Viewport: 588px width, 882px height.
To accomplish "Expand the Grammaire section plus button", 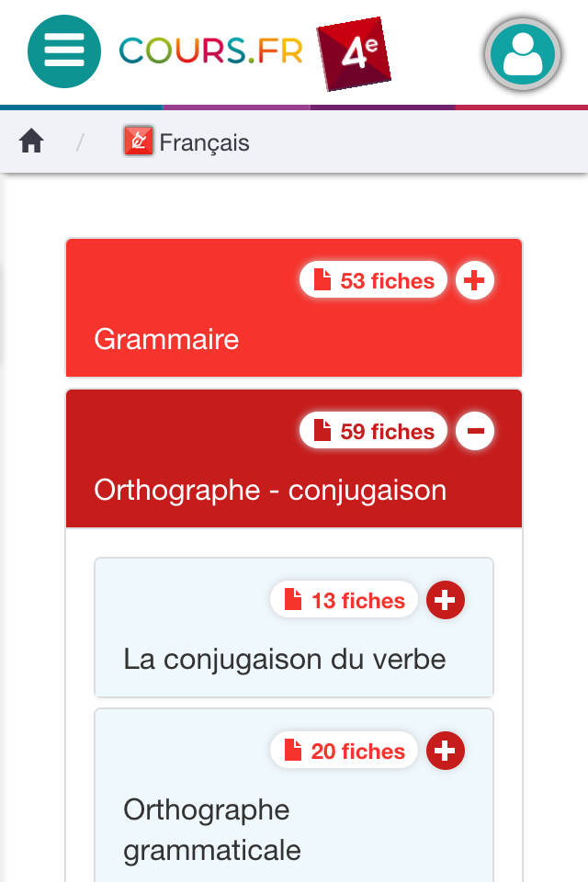I will tap(475, 280).
